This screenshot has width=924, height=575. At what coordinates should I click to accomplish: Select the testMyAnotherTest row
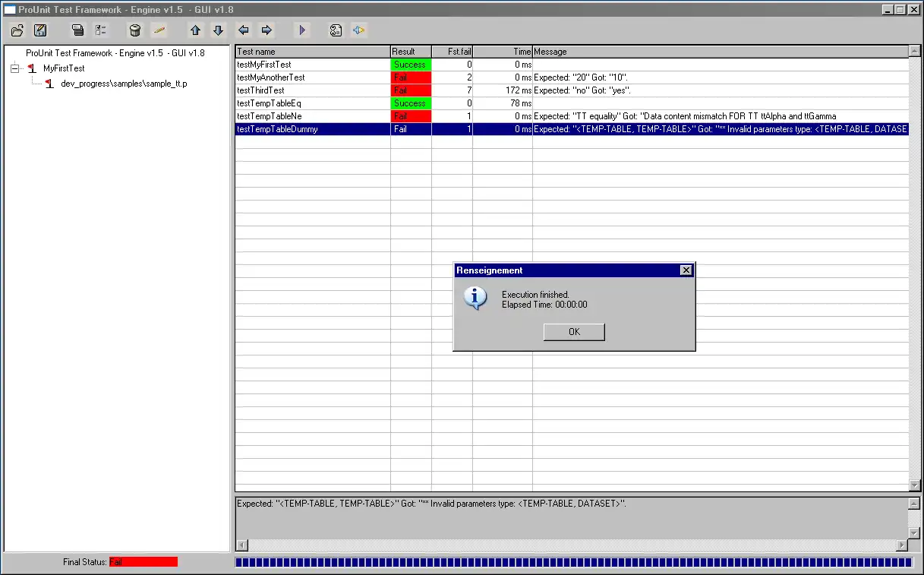click(x=572, y=77)
